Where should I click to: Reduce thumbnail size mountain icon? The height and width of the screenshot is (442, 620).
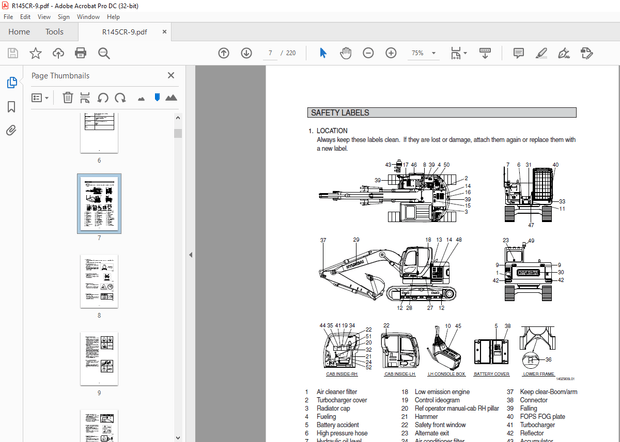click(x=141, y=99)
